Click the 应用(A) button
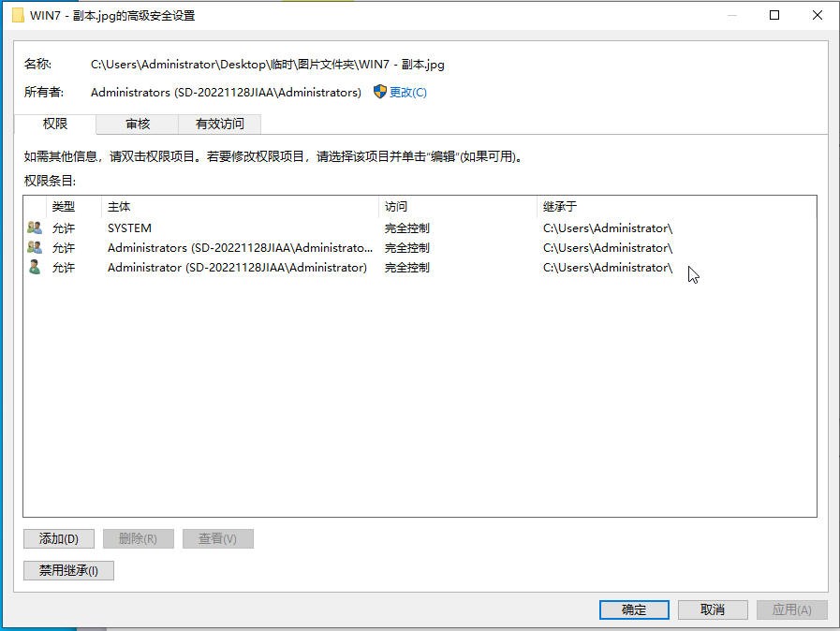The image size is (840, 631). click(792, 609)
